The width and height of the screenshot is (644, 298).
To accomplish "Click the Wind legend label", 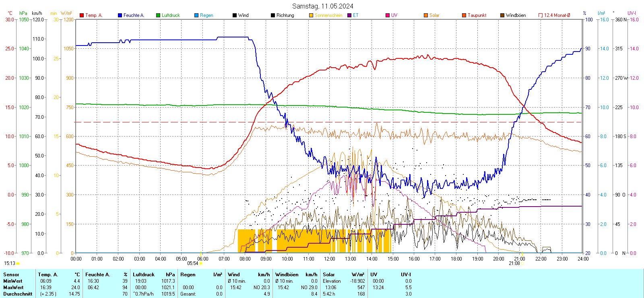I will tap(243, 15).
